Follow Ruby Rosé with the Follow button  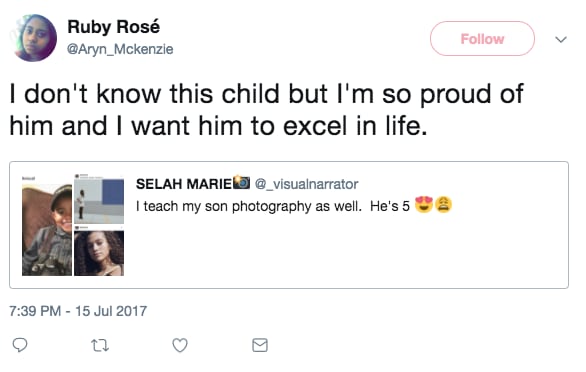(482, 39)
